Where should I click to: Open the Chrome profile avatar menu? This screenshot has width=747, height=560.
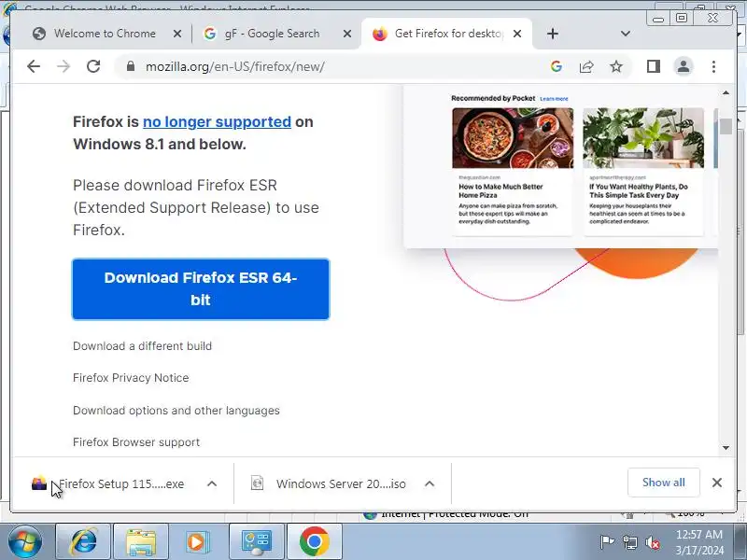coord(684,66)
